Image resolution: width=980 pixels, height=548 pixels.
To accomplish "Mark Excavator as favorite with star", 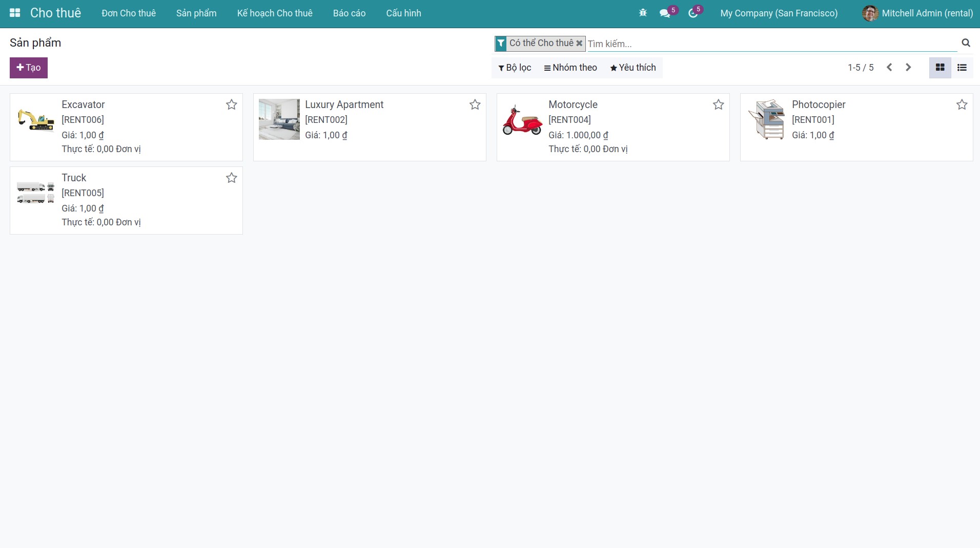I will pos(232,104).
